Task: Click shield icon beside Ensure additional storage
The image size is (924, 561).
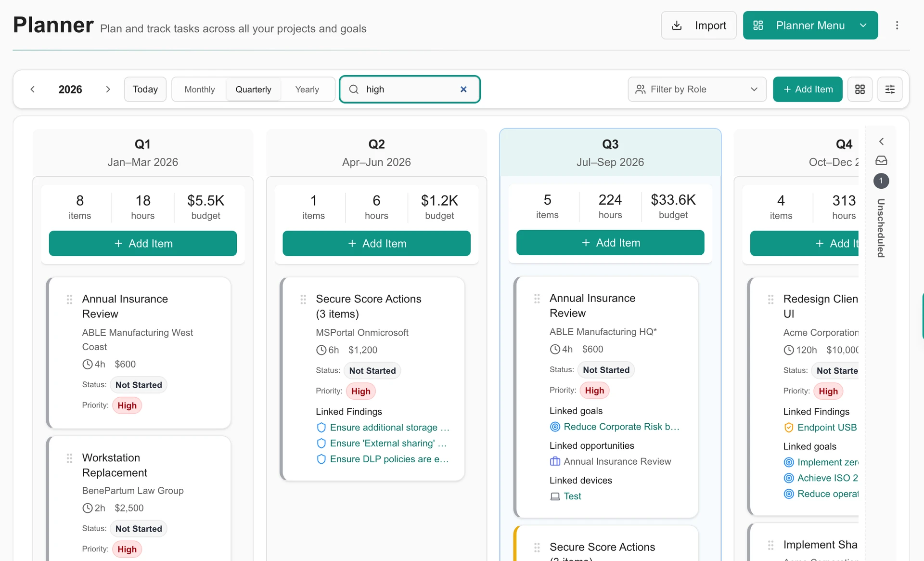Action: click(321, 428)
